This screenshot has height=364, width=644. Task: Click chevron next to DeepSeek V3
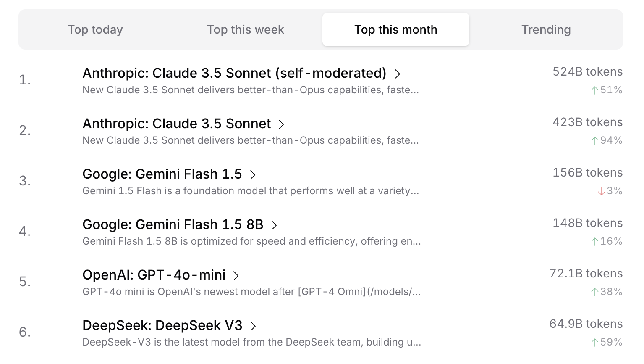(x=253, y=326)
